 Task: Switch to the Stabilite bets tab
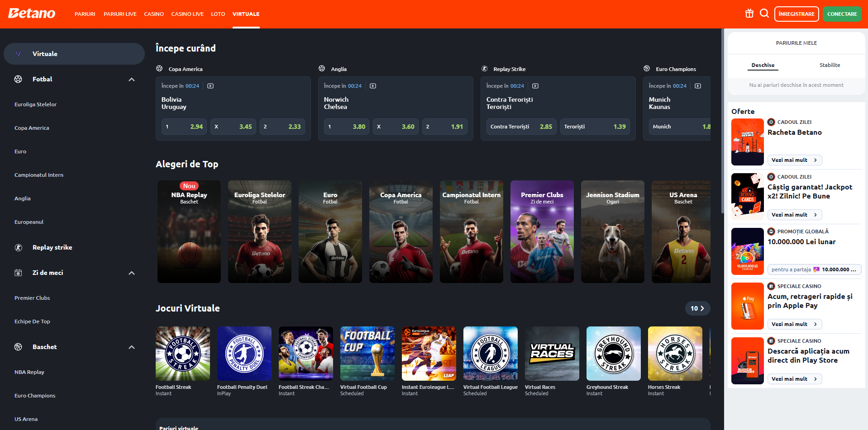(830, 65)
